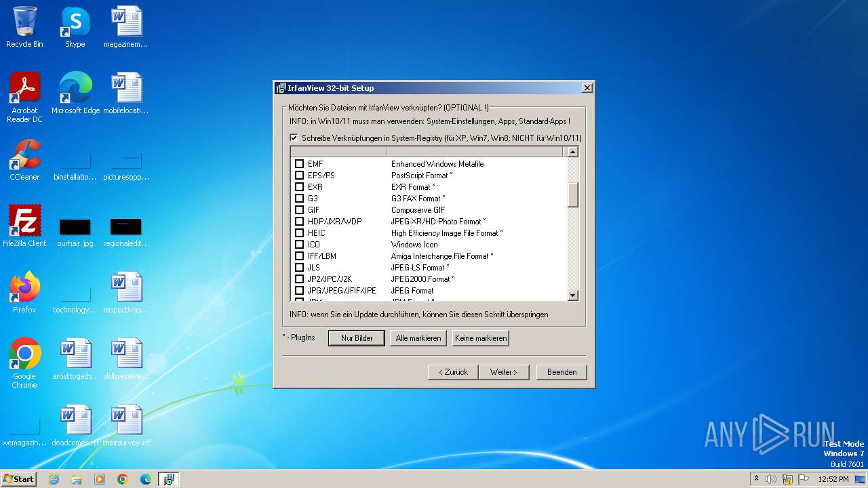Launch Microsoft Edge desktop shortcut
Image resolution: width=868 pixels, height=488 pixels.
point(75,93)
